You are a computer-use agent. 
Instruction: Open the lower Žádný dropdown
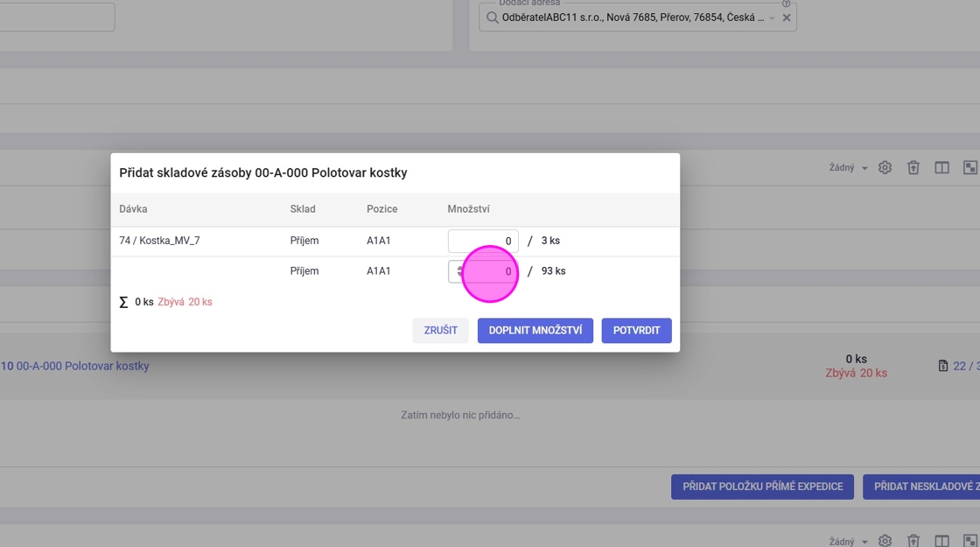coord(848,541)
